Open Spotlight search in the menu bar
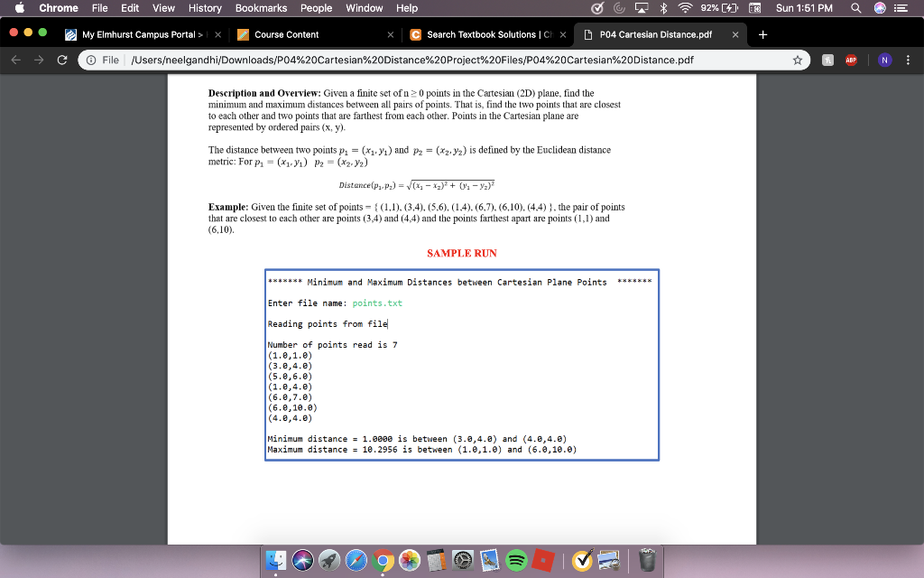Image resolution: width=924 pixels, height=578 pixels. (x=856, y=8)
